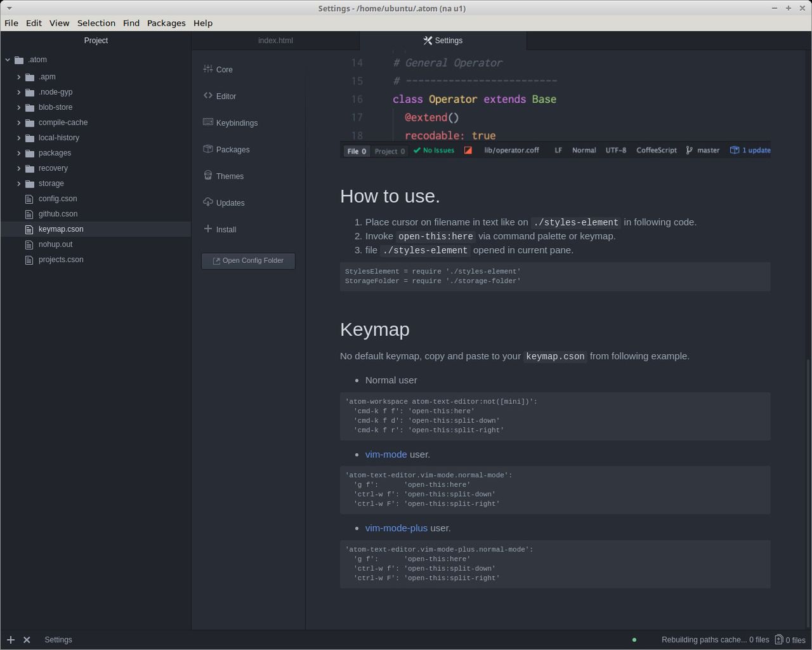Follow the vim-mode-plus link
This screenshot has height=650, width=812.
click(x=396, y=528)
